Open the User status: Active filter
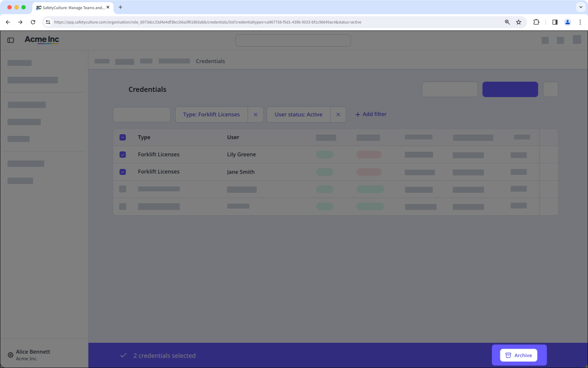The image size is (588, 368). point(299,115)
